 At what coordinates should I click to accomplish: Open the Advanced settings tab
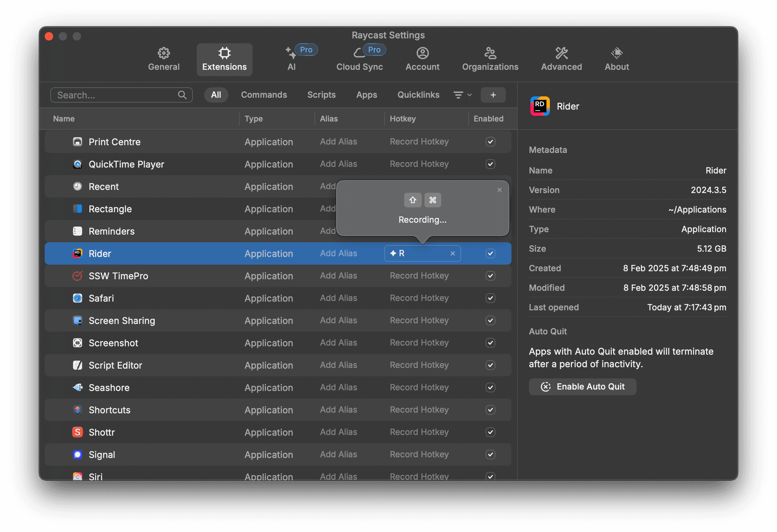561,59
